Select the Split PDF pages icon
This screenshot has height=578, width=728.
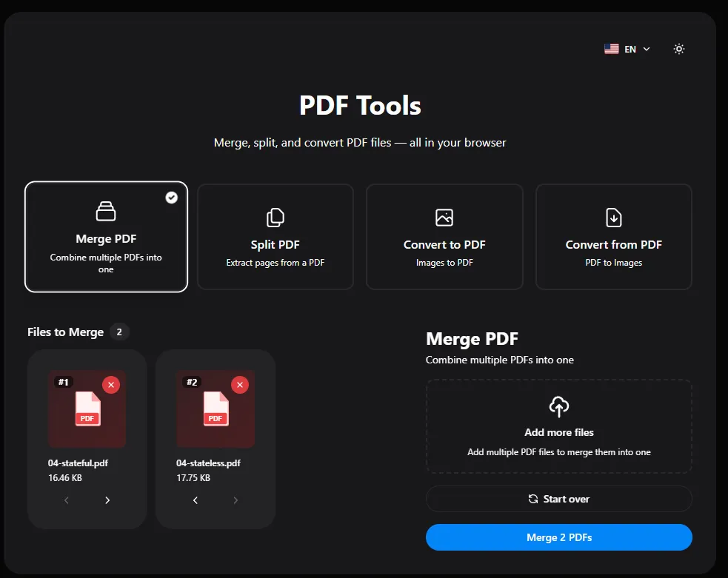(275, 217)
